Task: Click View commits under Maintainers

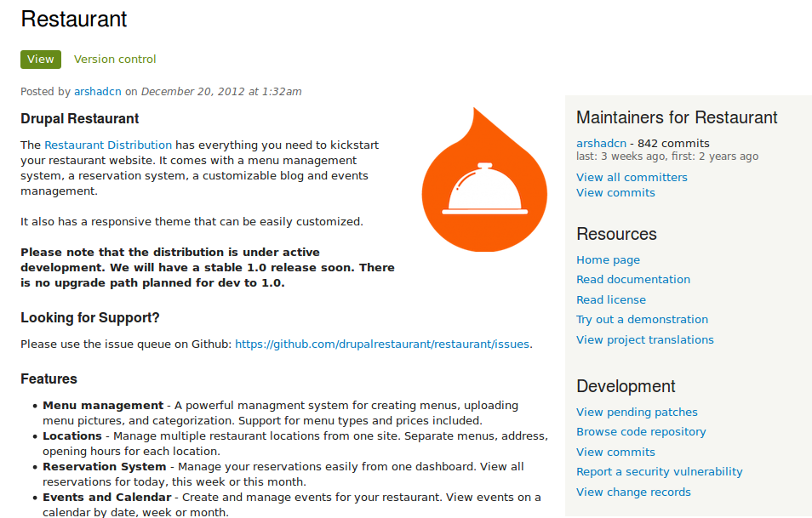Action: pos(615,193)
